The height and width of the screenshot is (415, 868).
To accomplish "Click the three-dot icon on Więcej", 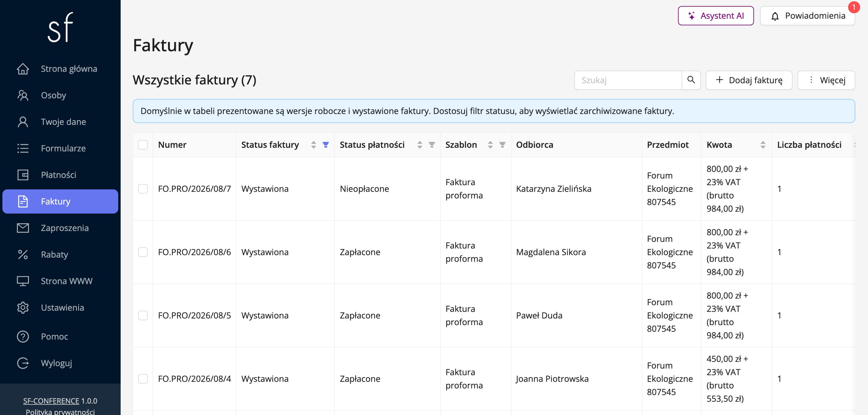I will coord(811,80).
